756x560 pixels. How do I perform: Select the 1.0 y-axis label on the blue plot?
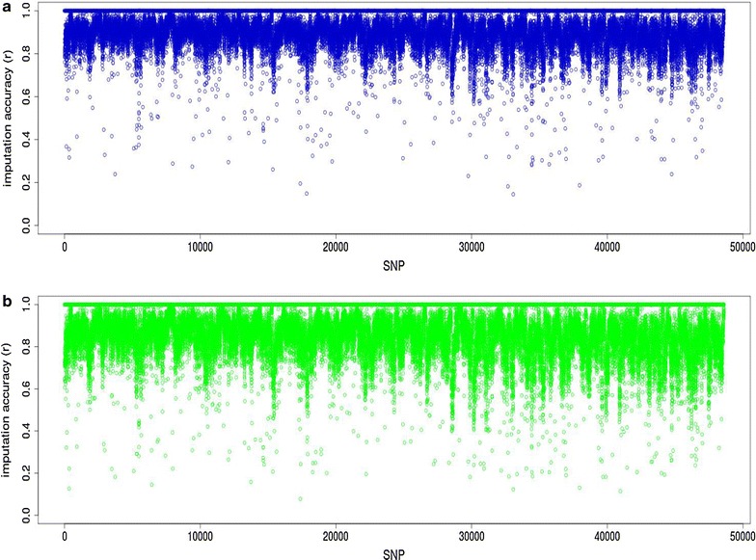click(x=36, y=11)
